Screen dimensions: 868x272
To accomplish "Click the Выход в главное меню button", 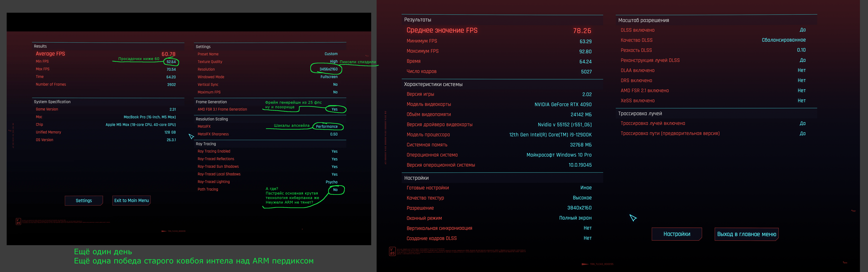I will 746,234.
